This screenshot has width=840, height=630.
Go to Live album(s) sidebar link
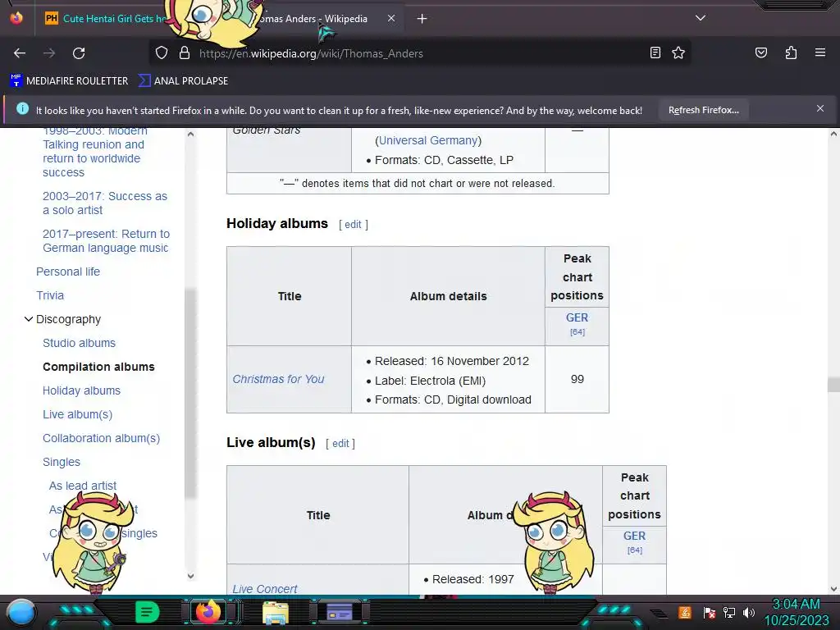pyautogui.click(x=78, y=414)
